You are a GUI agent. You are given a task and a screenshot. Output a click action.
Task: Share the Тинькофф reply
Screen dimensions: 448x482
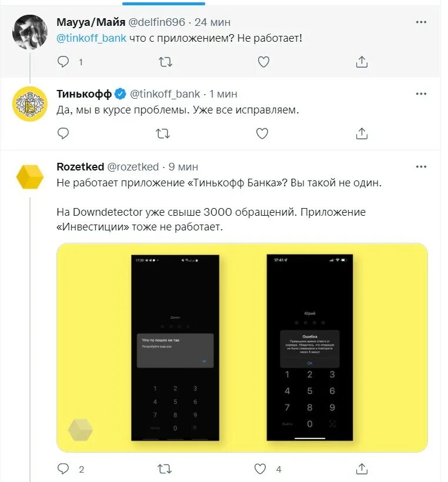click(x=362, y=133)
